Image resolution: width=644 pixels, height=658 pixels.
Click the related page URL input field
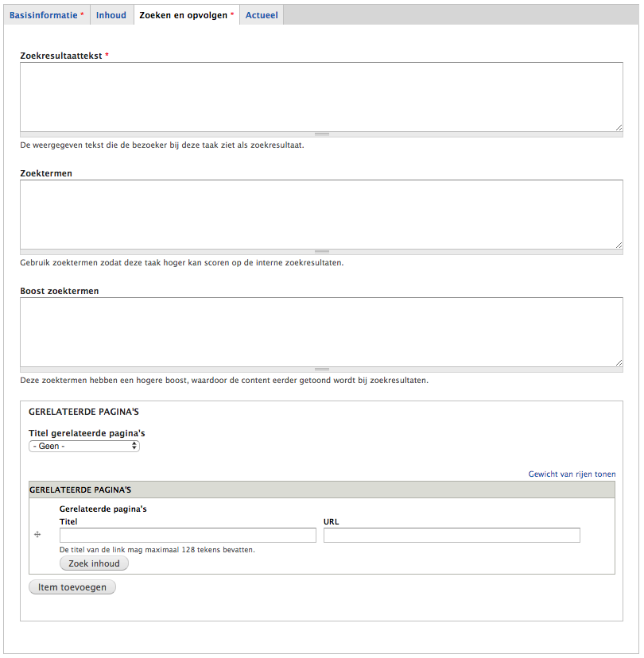click(452, 535)
